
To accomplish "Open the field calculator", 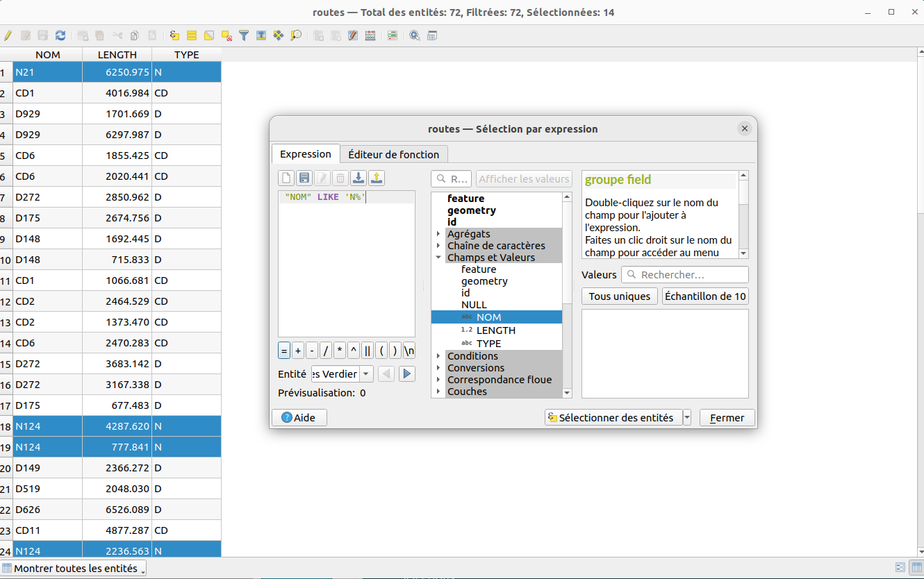I will coord(370,35).
